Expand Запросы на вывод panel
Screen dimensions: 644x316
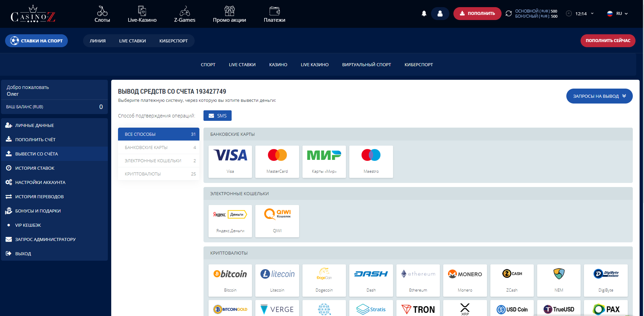[599, 96]
